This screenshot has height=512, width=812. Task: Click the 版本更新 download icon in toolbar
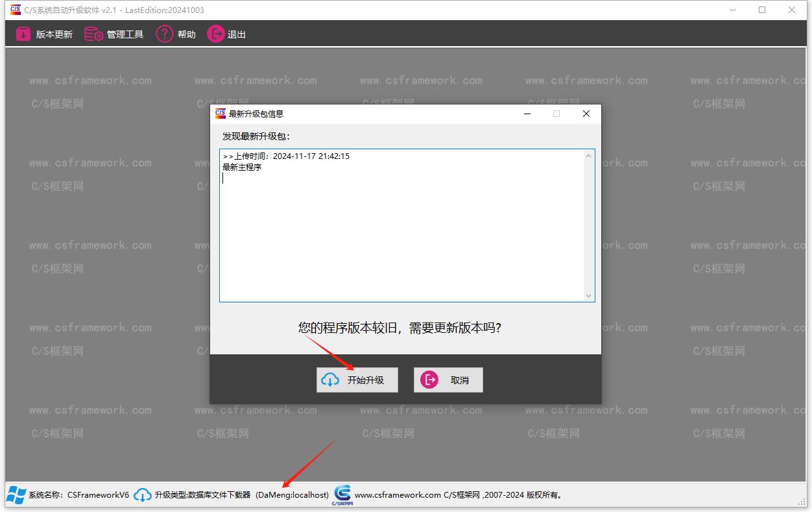[x=23, y=34]
